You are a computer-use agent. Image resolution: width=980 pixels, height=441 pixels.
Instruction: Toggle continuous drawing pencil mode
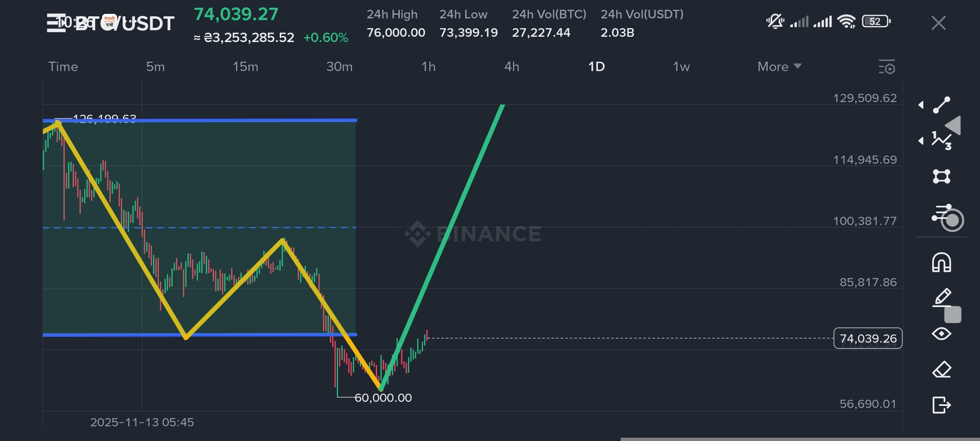[942, 297]
